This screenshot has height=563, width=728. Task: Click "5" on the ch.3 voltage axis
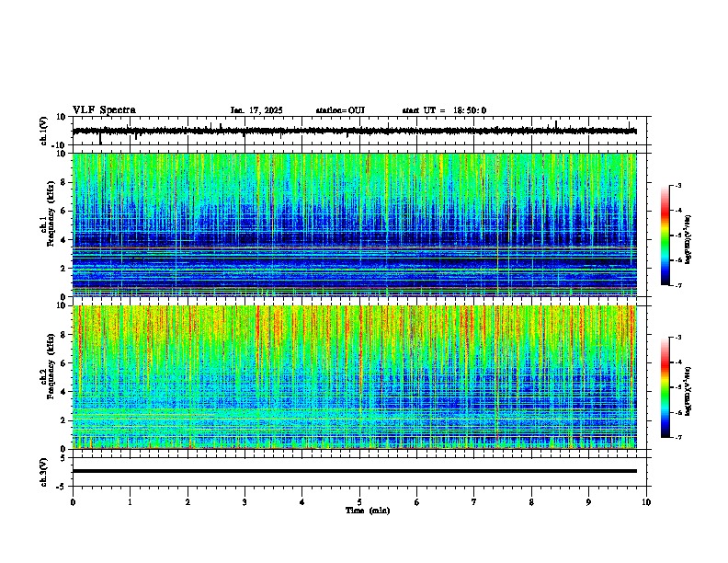pyautogui.click(x=64, y=457)
